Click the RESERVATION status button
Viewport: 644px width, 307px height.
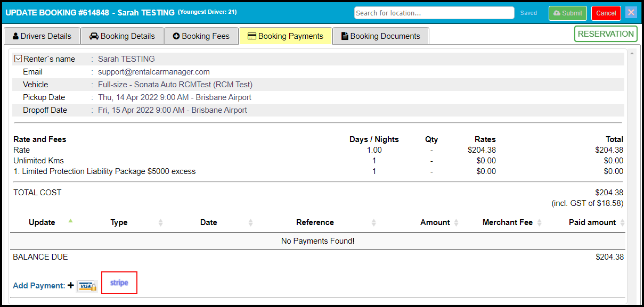tap(606, 34)
